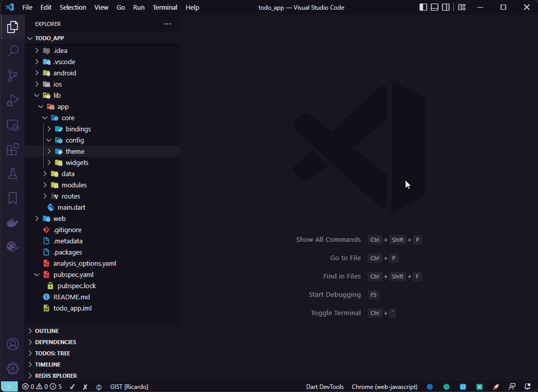
Task: Click the checkmark icon in status bar
Action: 72,386
